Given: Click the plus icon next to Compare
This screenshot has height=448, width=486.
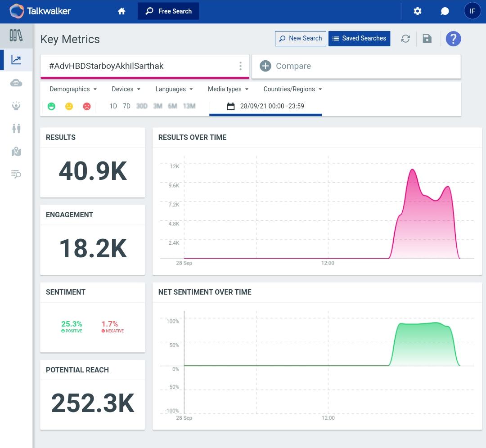Looking at the screenshot, I should 265,66.
